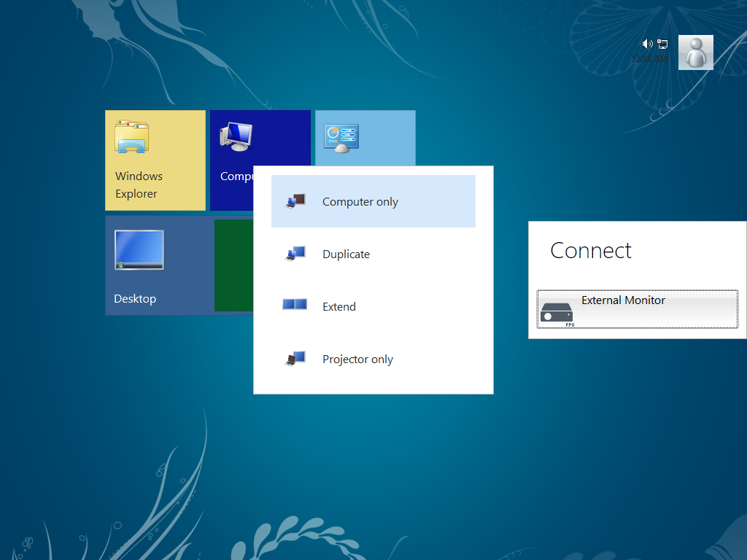Open the user account avatar picture
The width and height of the screenshot is (747, 560).
pyautogui.click(x=695, y=52)
